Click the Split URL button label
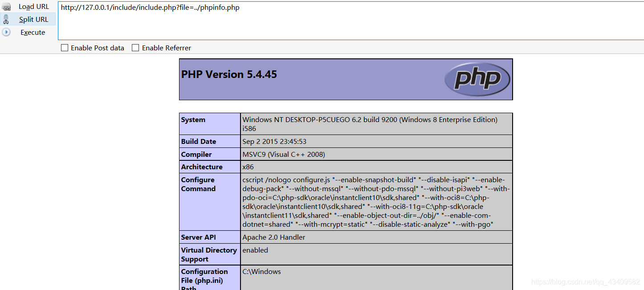This screenshot has height=290, width=644. [x=33, y=20]
